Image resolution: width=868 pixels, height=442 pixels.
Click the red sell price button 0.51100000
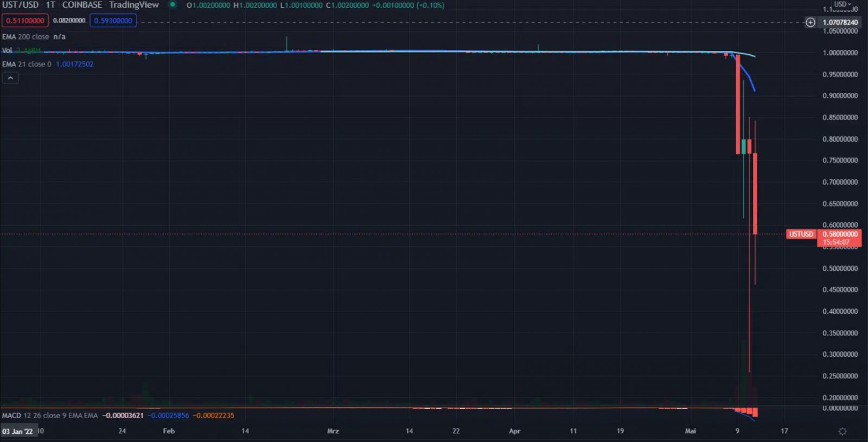tap(25, 21)
